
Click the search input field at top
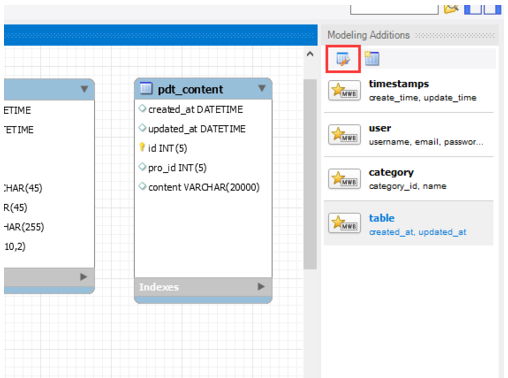(394, 9)
